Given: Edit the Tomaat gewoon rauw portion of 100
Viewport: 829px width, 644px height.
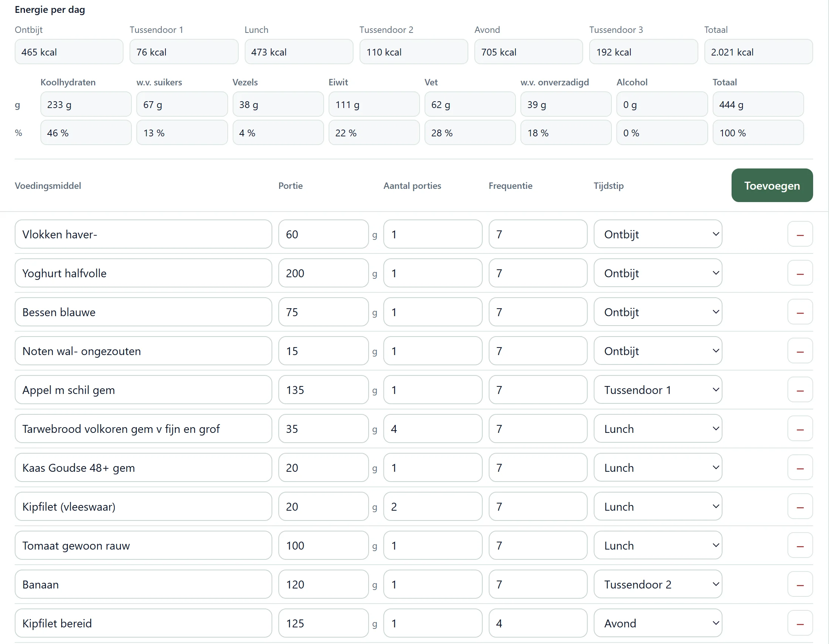Looking at the screenshot, I should [323, 546].
